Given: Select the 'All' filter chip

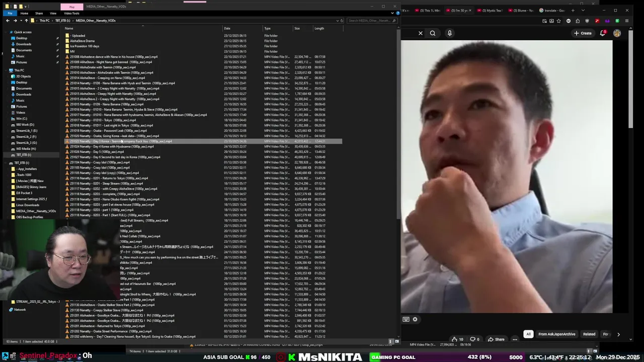Looking at the screenshot, I should [528, 334].
